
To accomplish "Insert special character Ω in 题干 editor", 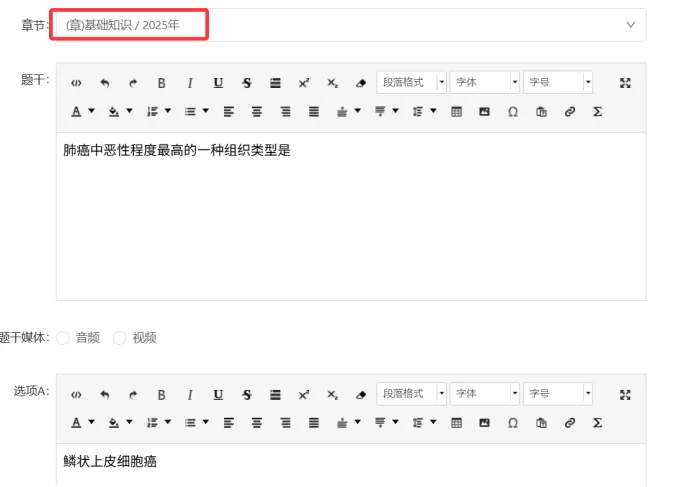I will [513, 112].
